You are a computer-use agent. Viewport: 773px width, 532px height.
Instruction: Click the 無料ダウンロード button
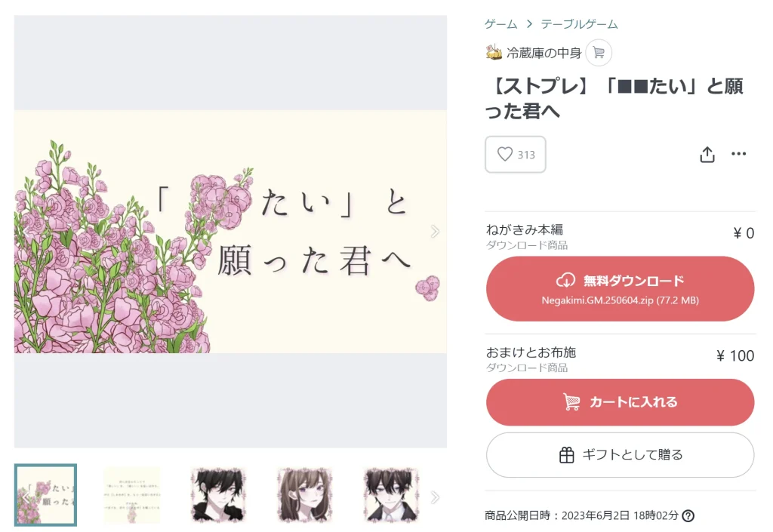tap(621, 289)
